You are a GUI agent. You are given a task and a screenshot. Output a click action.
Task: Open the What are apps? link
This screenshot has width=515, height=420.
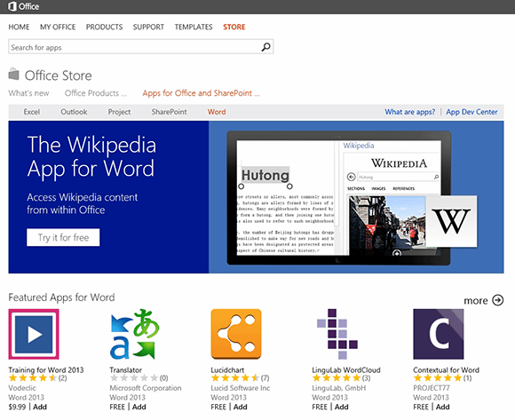click(410, 112)
